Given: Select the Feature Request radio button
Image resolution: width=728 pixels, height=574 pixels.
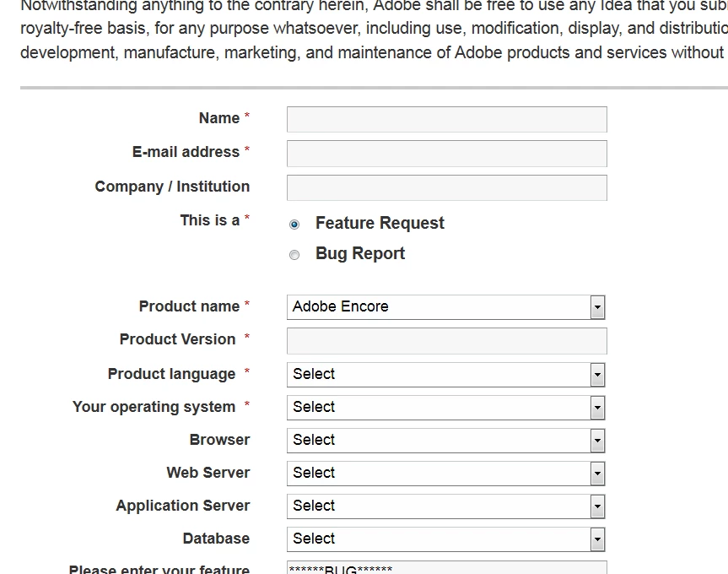Looking at the screenshot, I should [294, 225].
